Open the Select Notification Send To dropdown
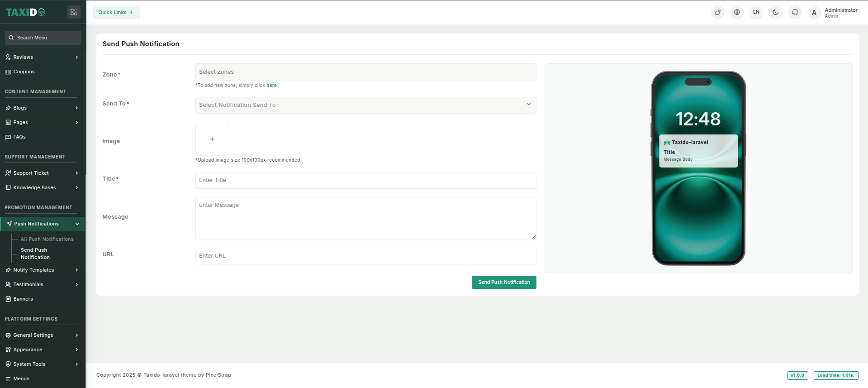 (x=365, y=105)
